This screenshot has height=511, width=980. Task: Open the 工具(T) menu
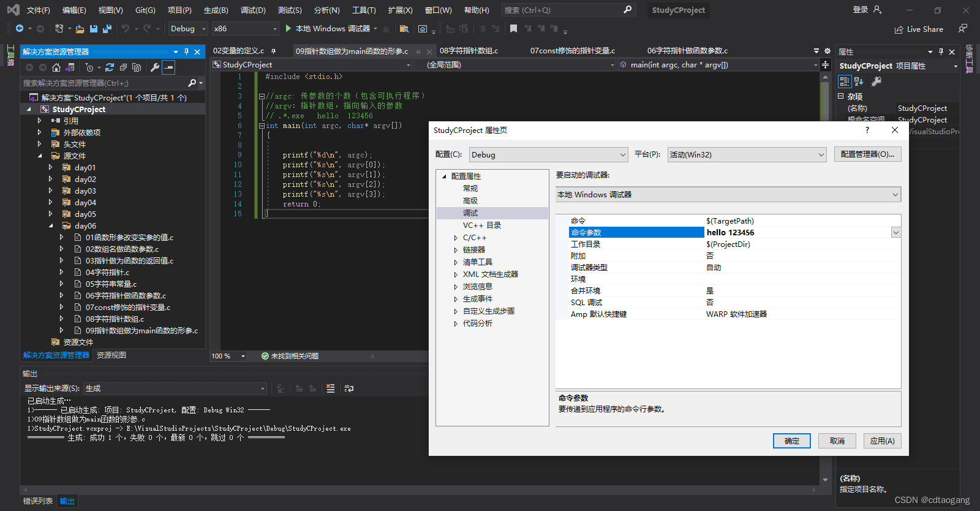[364, 10]
